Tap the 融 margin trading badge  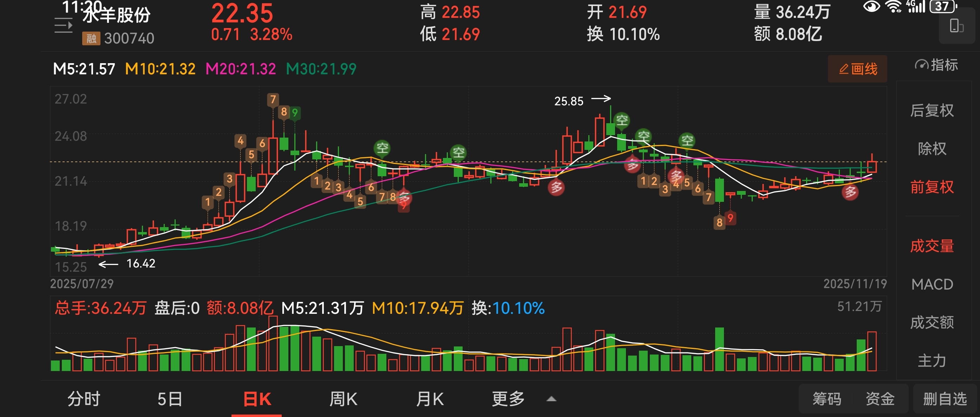91,38
